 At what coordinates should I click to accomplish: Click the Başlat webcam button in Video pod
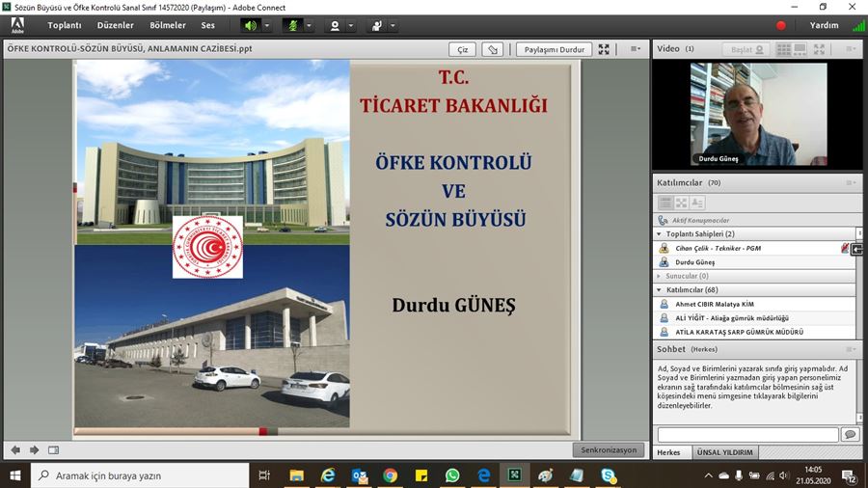click(746, 49)
